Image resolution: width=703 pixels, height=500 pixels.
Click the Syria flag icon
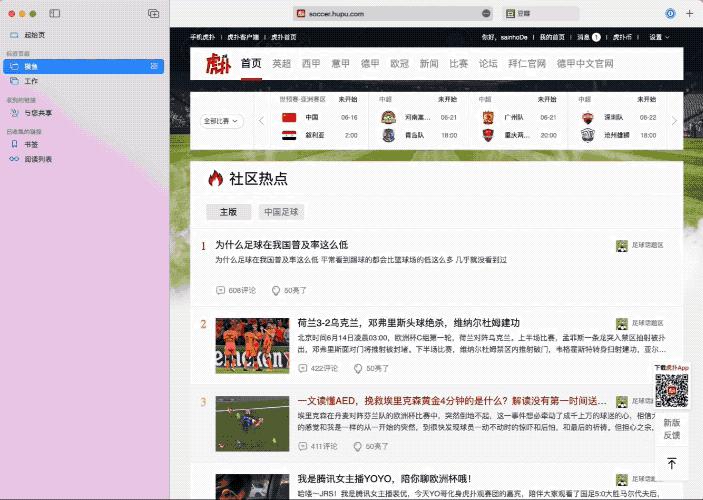(x=289, y=135)
